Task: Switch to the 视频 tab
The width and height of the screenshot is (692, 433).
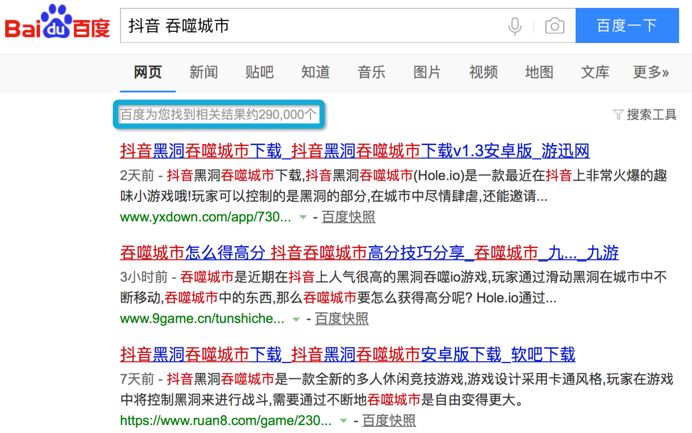Action: pyautogui.click(x=483, y=72)
